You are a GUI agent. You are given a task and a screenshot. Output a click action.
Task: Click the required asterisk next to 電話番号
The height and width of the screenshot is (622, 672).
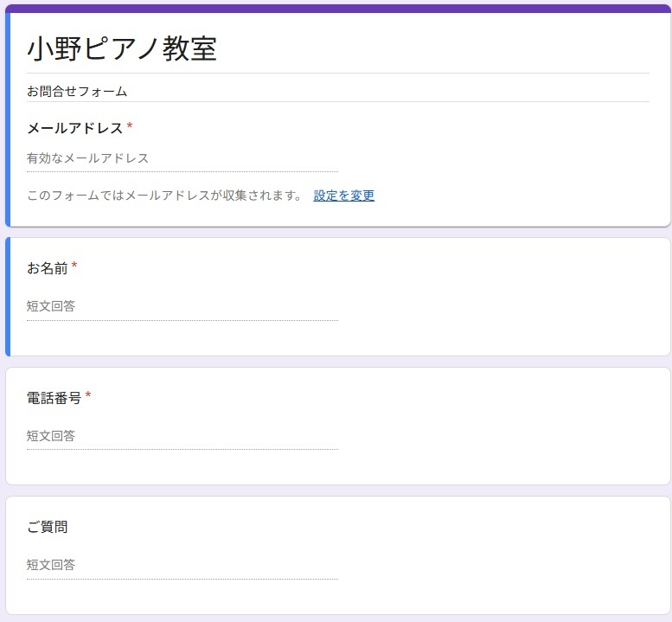[88, 397]
